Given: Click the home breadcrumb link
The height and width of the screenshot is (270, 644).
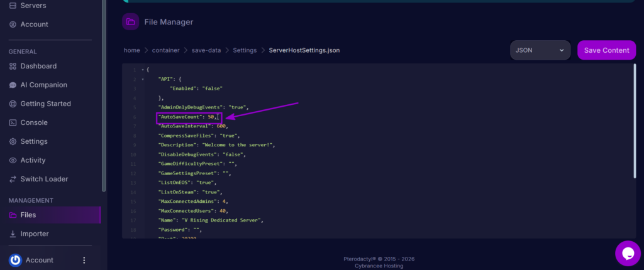Looking at the screenshot, I should (132, 50).
